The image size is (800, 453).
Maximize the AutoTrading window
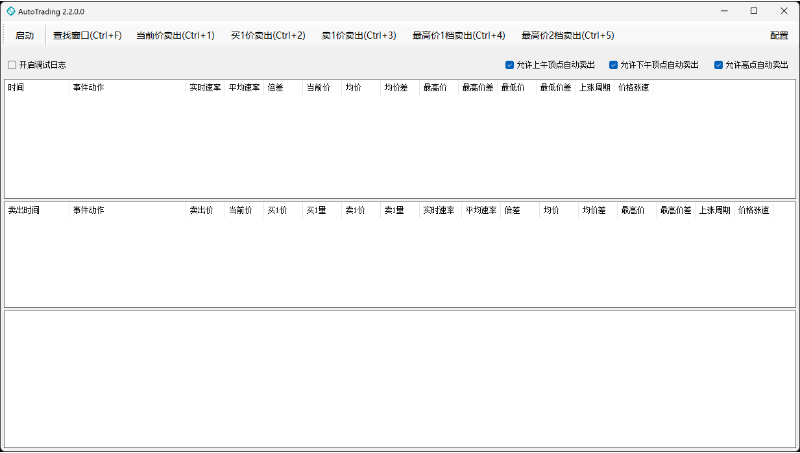(x=754, y=11)
